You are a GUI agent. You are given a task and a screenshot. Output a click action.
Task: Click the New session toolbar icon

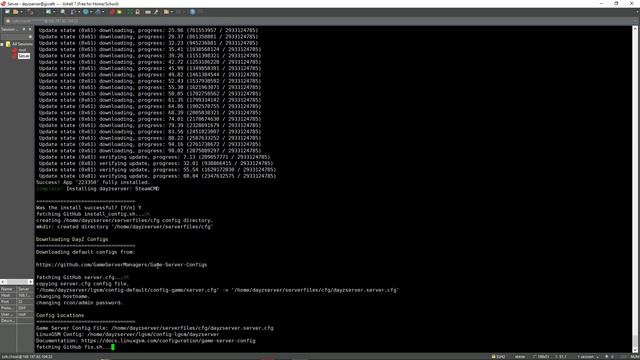click(7, 12)
